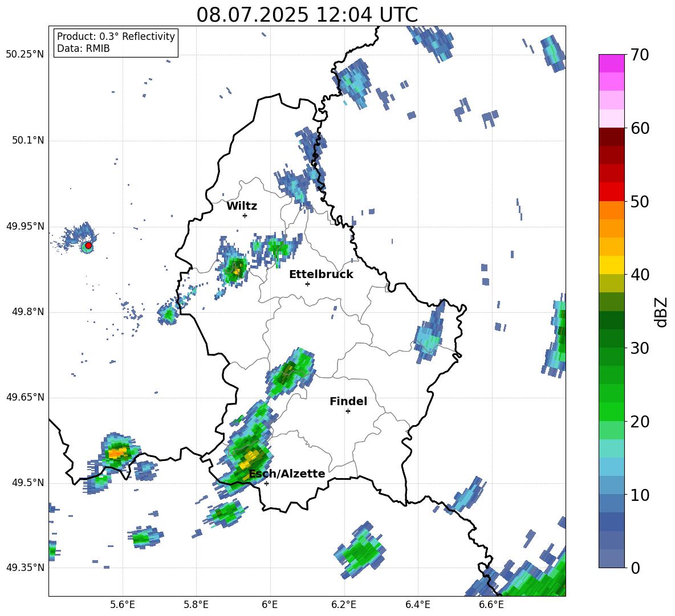
Task: Click the green radar echo south of Findel
Action: point(361,550)
